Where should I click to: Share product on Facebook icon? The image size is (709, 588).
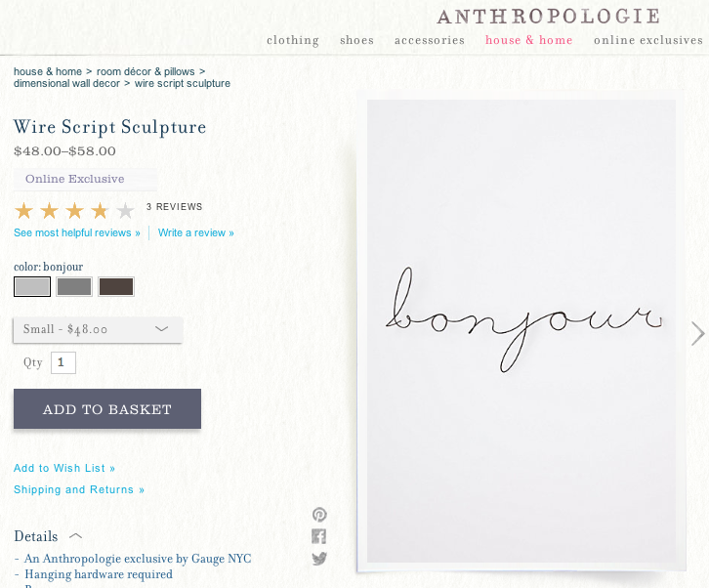tap(318, 536)
